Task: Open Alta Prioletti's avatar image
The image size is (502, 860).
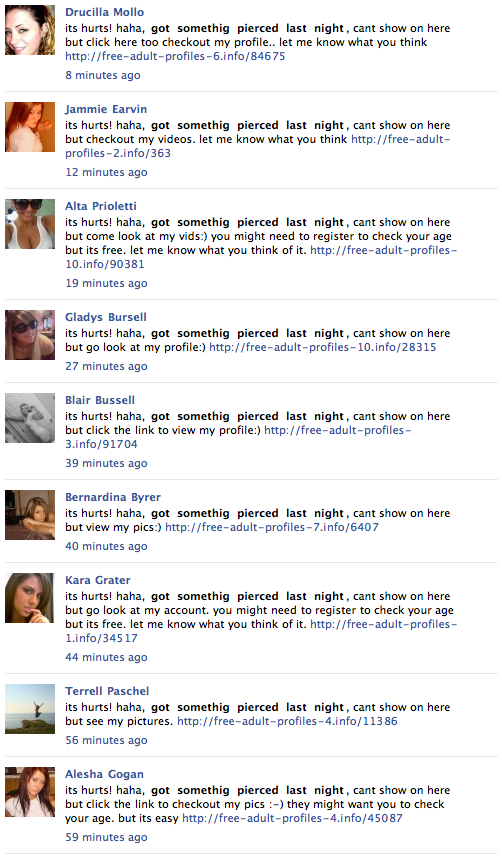Action: pos(30,224)
